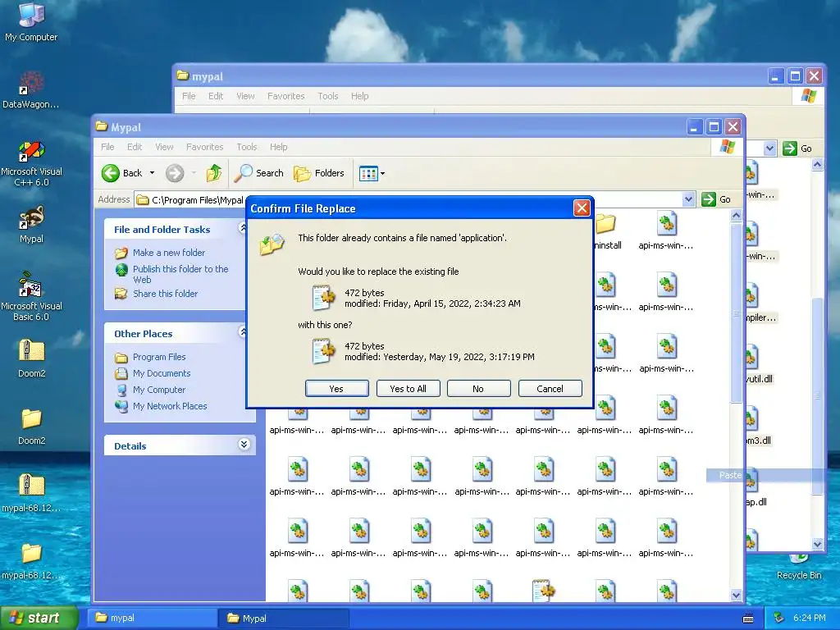Select the DataWagon desktop shortcut
840x630 pixels.
coord(31,90)
